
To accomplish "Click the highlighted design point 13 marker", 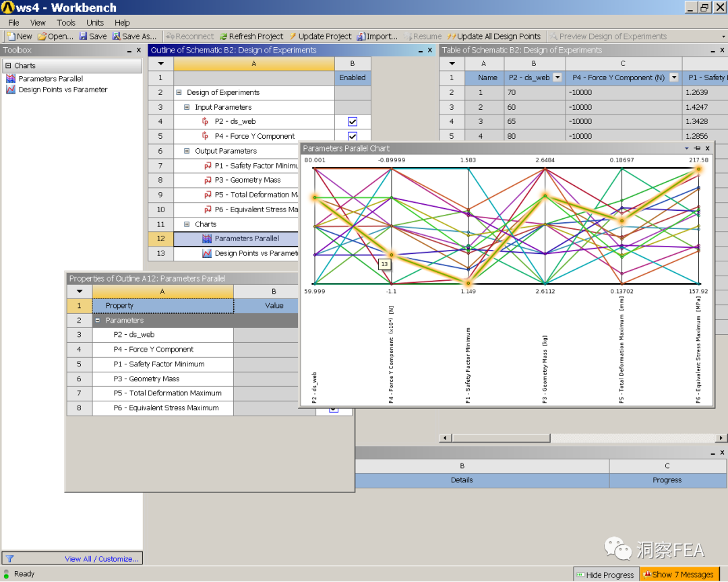I will [x=392, y=255].
